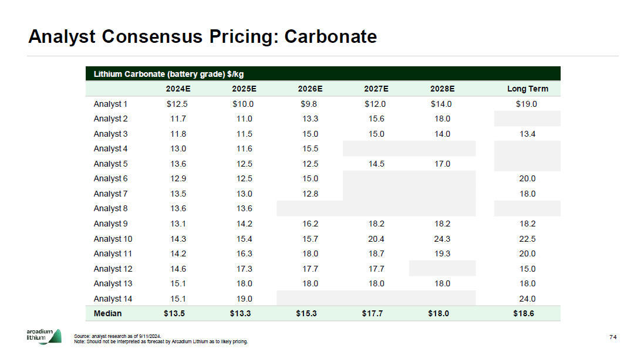
Task: Click the source note dated 9/11/2024
Action: [117, 336]
